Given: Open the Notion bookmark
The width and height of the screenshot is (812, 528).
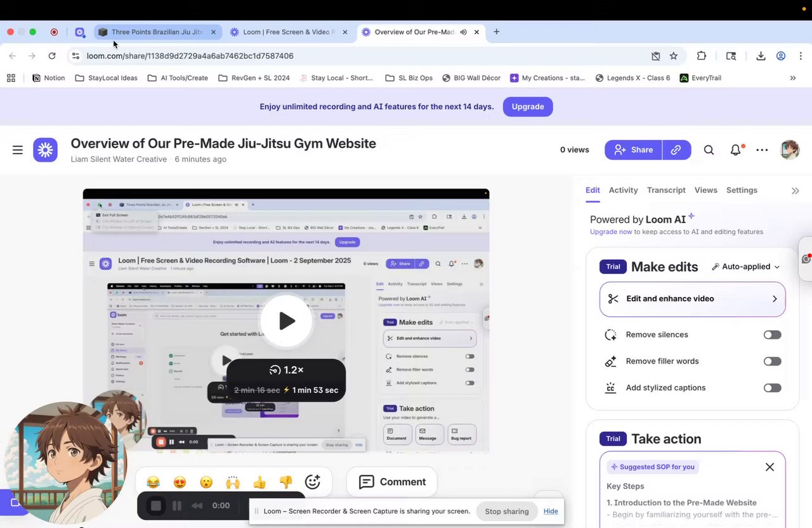Looking at the screenshot, I should [48, 78].
